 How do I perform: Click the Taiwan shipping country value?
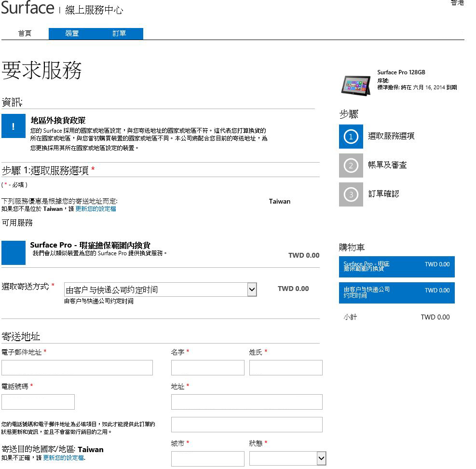click(280, 201)
